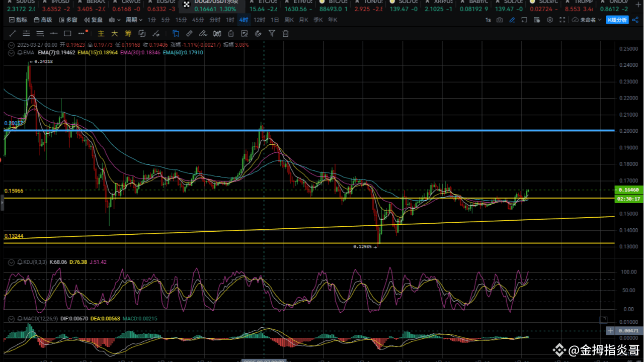Take a chart screenshot with camera icon
Image resolution: width=644 pixels, height=362 pixels.
point(500,20)
